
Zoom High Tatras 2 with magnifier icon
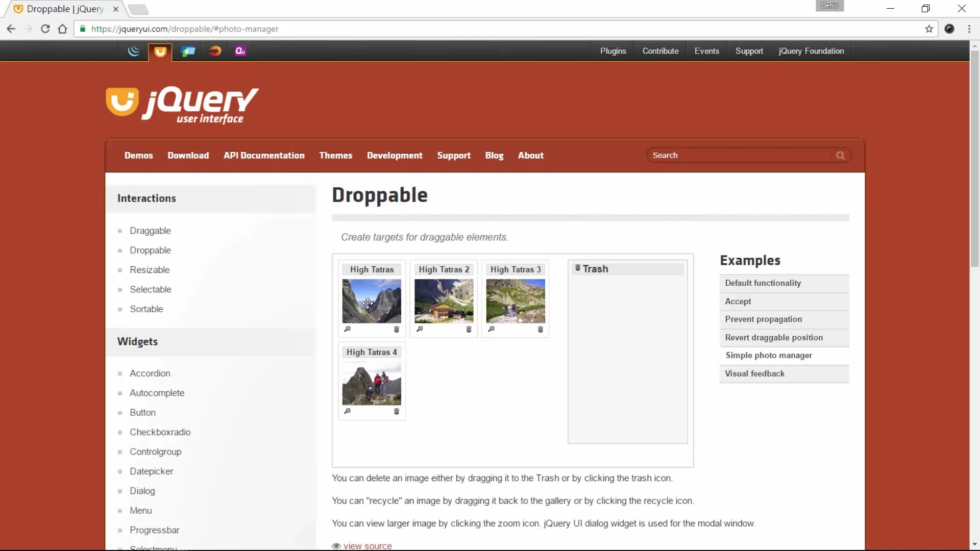[420, 329]
